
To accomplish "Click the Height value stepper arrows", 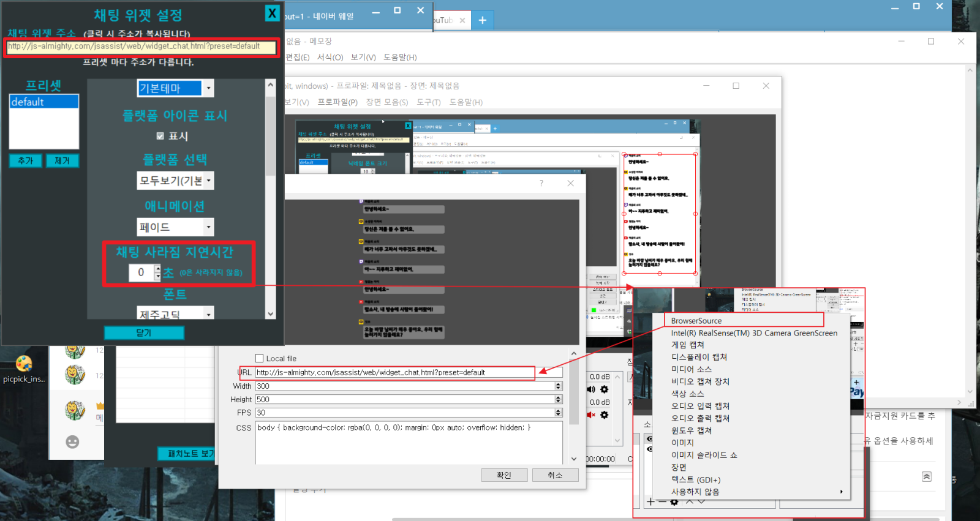I will tap(558, 399).
